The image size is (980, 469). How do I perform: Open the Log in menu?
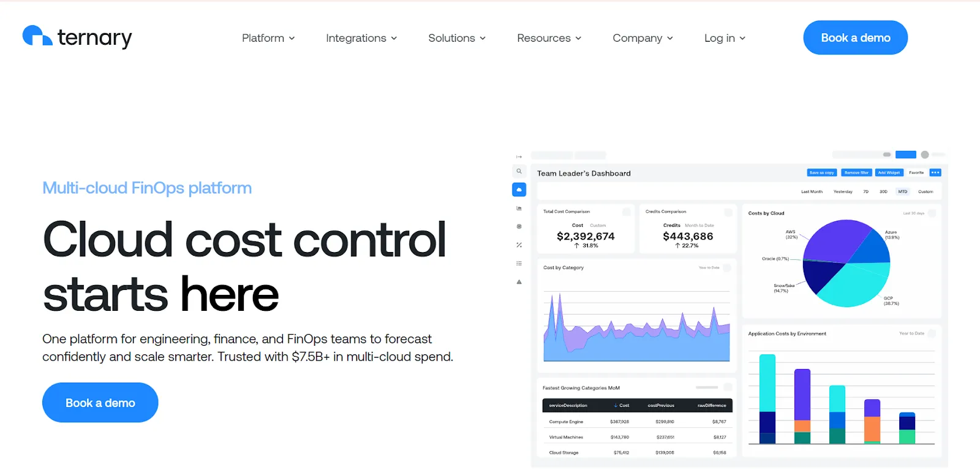[725, 38]
